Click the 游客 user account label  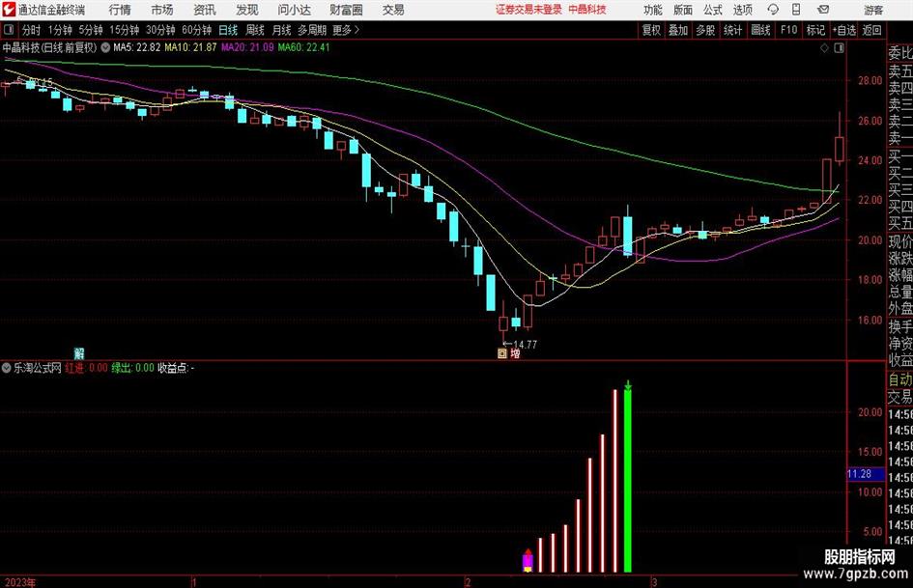tap(873, 10)
